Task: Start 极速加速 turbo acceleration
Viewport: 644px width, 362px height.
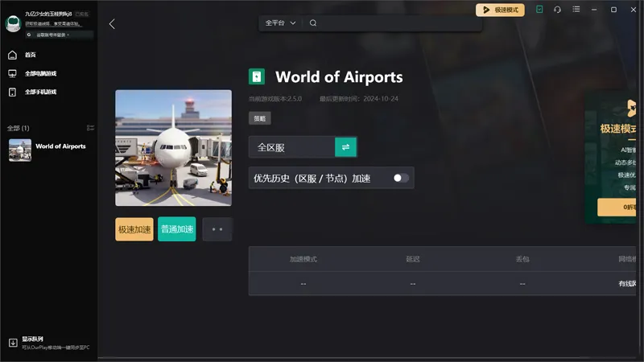Action: [x=134, y=229]
